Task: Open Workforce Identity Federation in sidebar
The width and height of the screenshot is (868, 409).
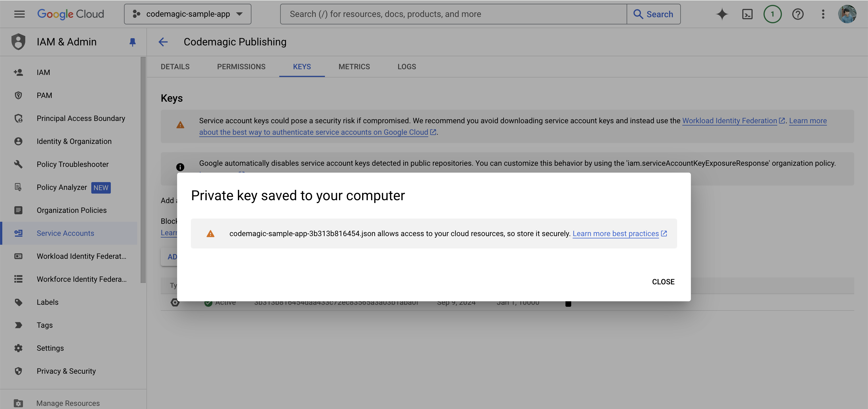Action: (x=69, y=279)
